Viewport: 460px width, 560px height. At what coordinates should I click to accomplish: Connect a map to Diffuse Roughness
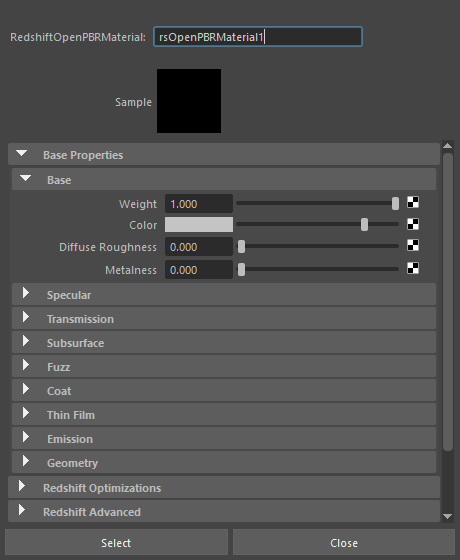click(x=413, y=245)
